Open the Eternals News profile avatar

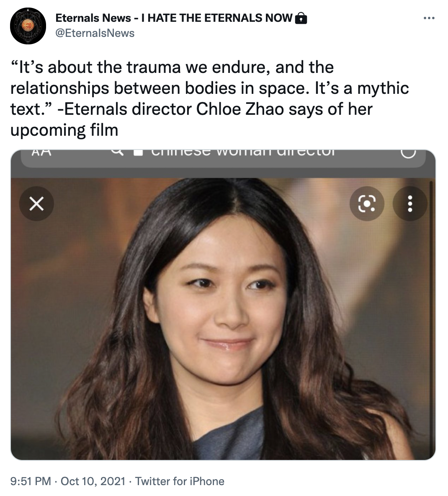pos(28,26)
